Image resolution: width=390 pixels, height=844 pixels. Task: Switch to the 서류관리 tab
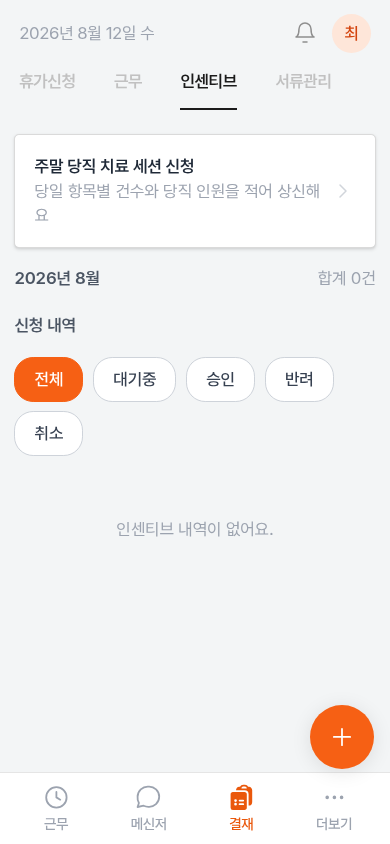(303, 82)
